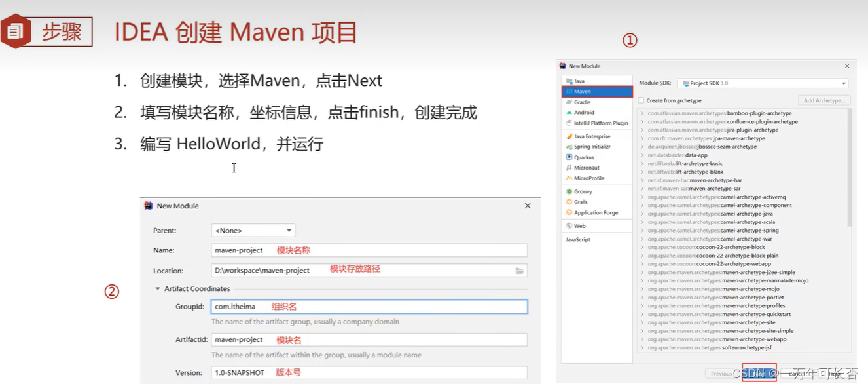The height and width of the screenshot is (386, 868).
Task: Select maven-archetype-marmalade-mojo row
Action: (x=742, y=280)
